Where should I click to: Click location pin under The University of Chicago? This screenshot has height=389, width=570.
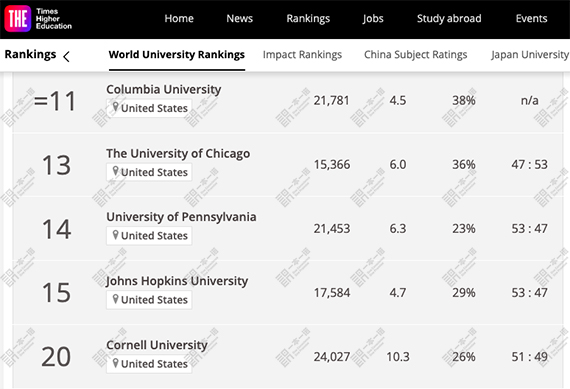(116, 171)
